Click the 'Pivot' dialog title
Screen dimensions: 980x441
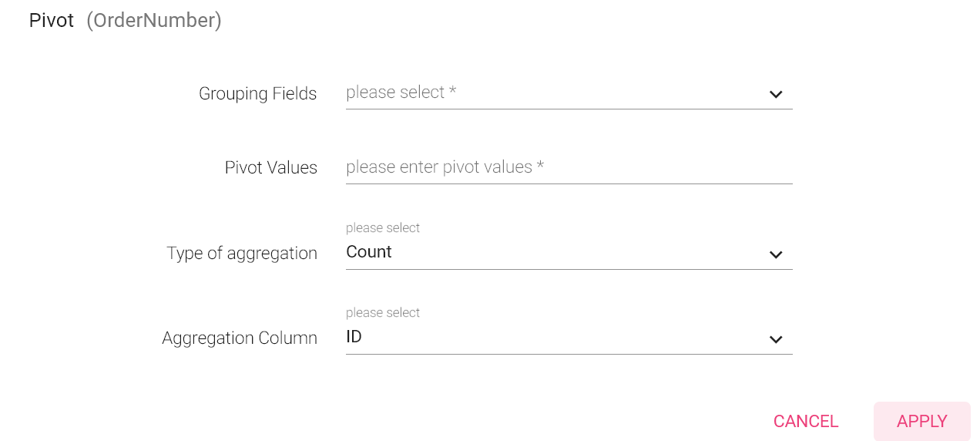coord(52,21)
